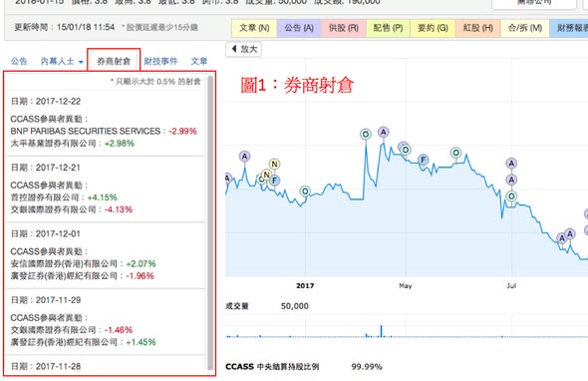Click the broker list scrollbar
This screenshot has height=381, width=588.
click(x=210, y=223)
